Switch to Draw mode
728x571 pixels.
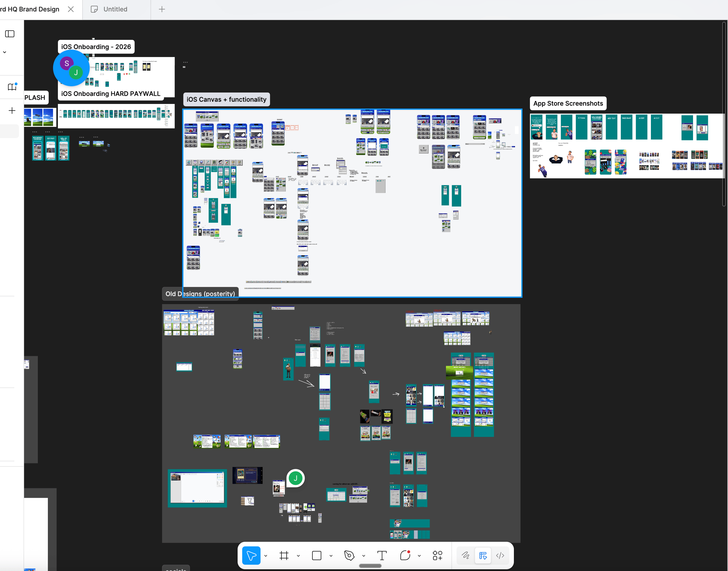(465, 555)
